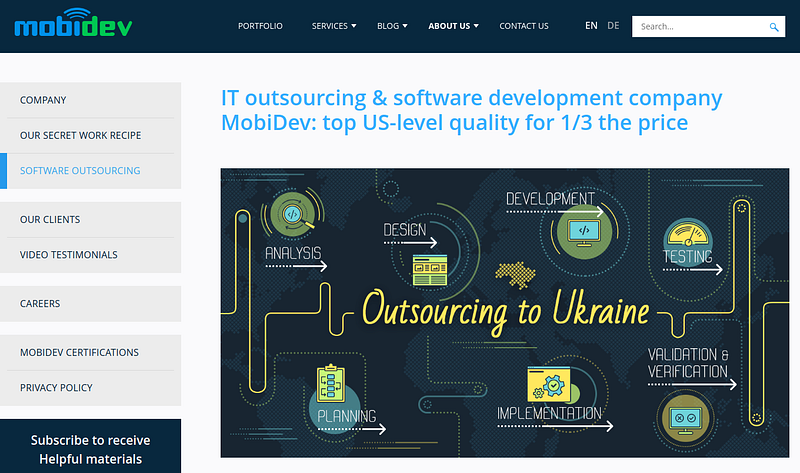Click the DESIGN label in banner
Viewport: 800px width, 473px height.
[405, 230]
